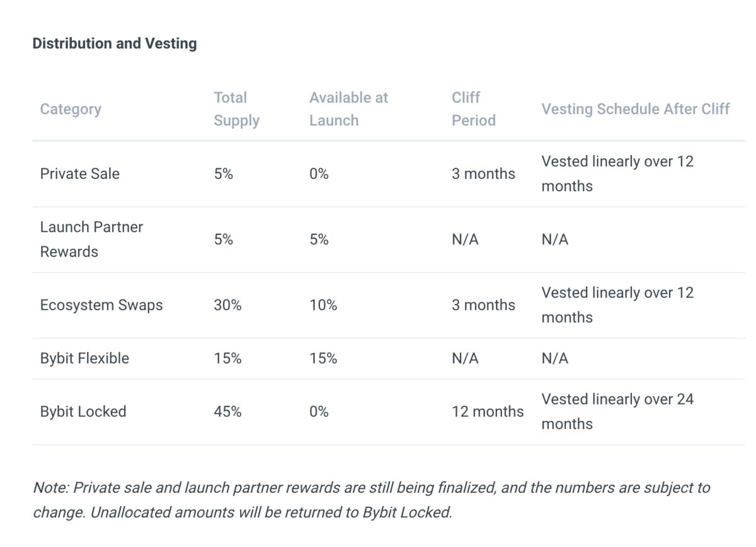Select the Cliff Period column header

(473, 109)
